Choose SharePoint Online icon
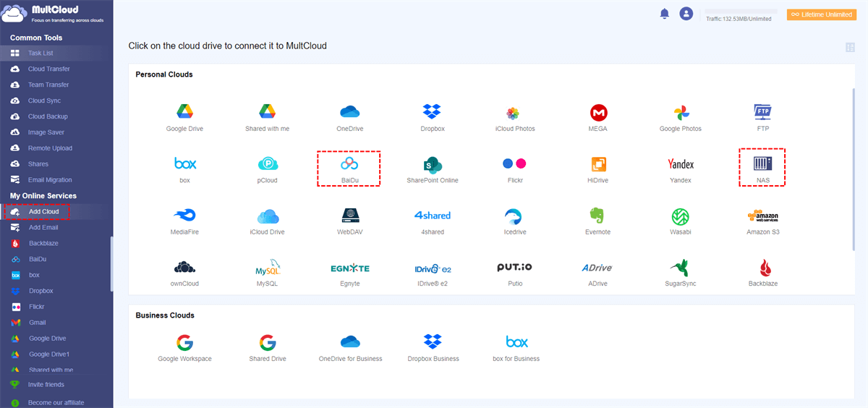Viewport: 868px width, 408px height. (433, 164)
